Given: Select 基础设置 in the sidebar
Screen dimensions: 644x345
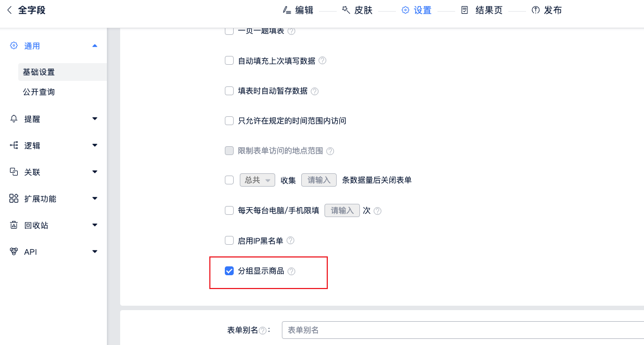Looking at the screenshot, I should pos(39,72).
